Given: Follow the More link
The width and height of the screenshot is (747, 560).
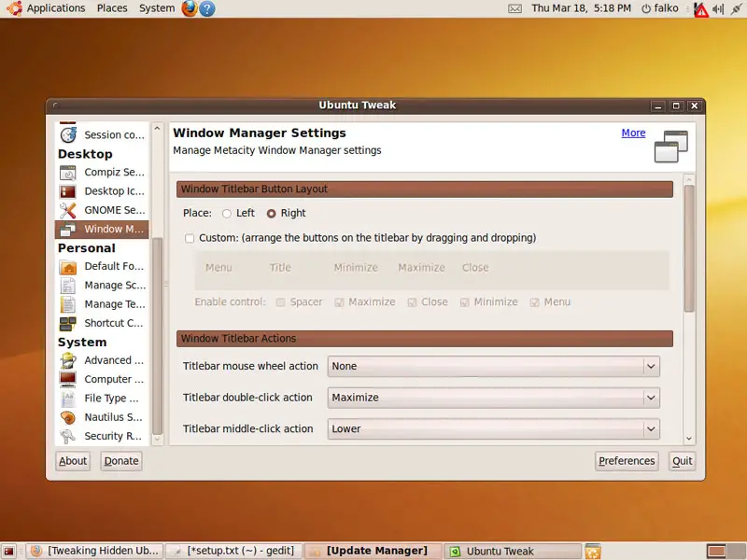Looking at the screenshot, I should [x=633, y=133].
